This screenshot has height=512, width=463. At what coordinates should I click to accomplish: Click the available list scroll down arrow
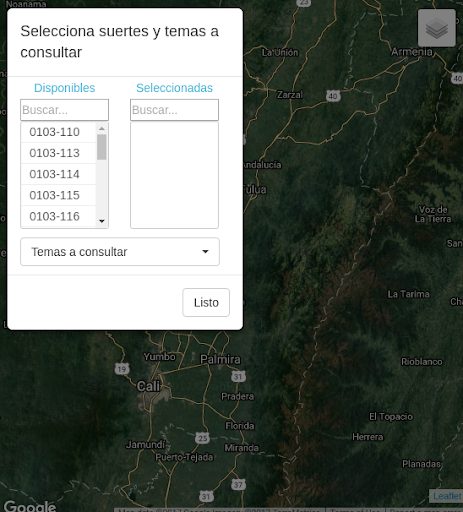pyautogui.click(x=102, y=221)
